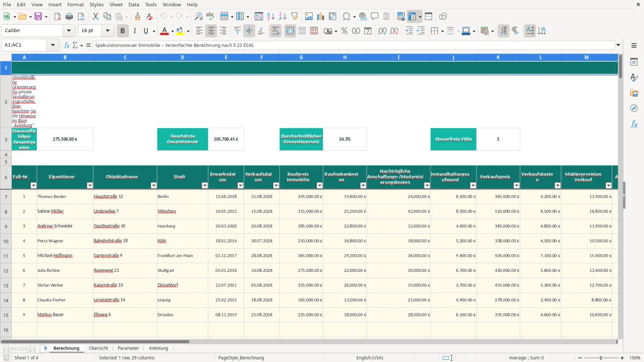Export directly as PDF
Screen dimensions: 644x362
57,17
